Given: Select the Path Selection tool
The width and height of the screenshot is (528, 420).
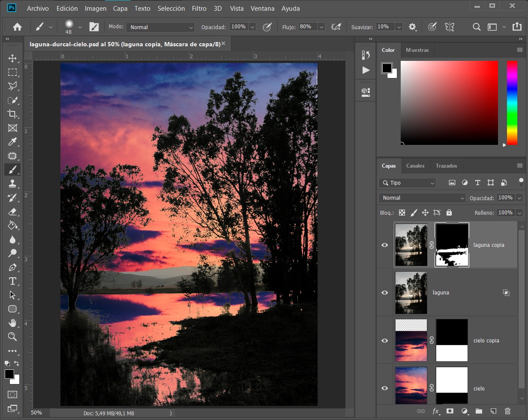Looking at the screenshot, I should (12, 295).
